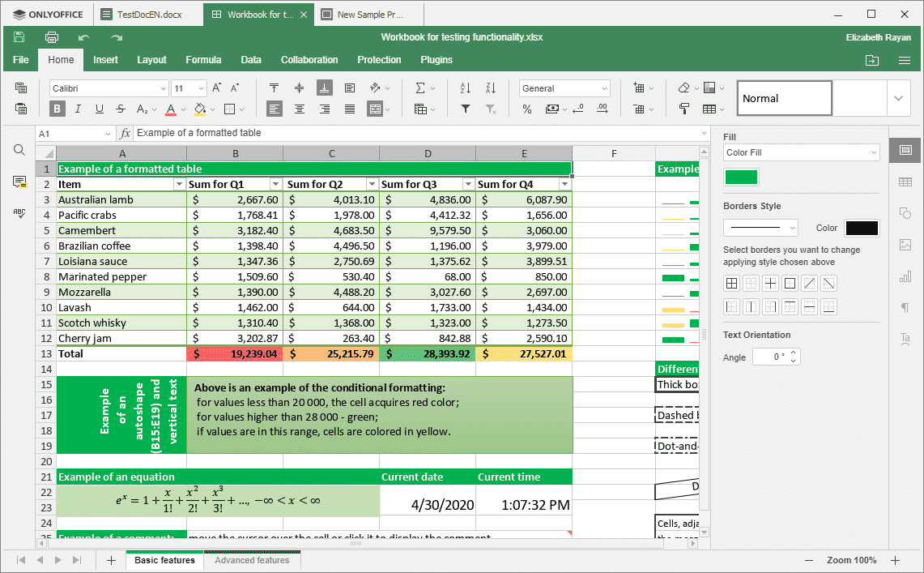Apply accounting currency style

coord(552,109)
